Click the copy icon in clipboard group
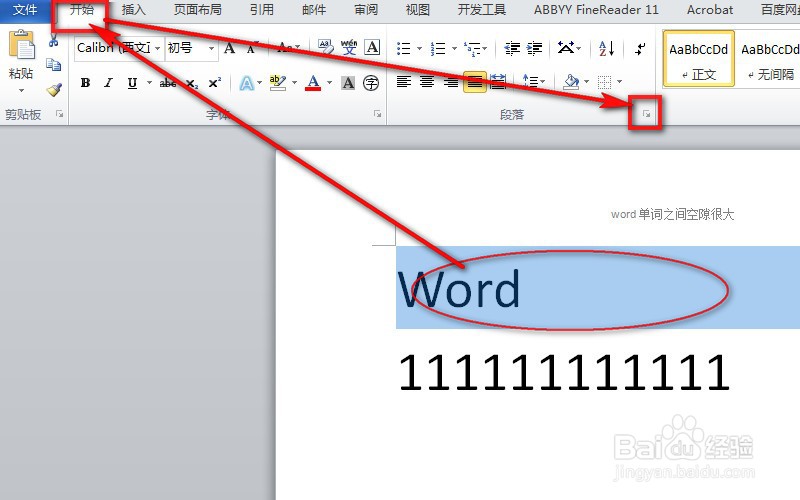Screen dimensions: 800x500 click(x=54, y=65)
